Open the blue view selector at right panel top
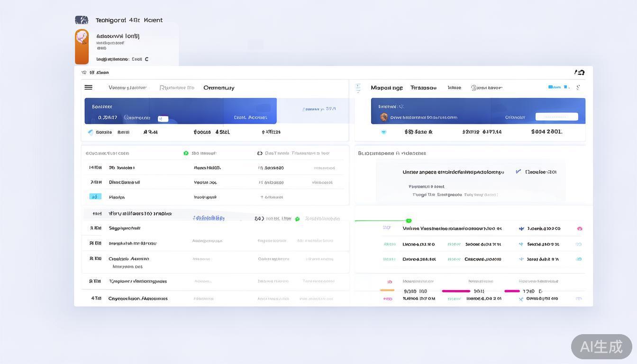 (555, 87)
